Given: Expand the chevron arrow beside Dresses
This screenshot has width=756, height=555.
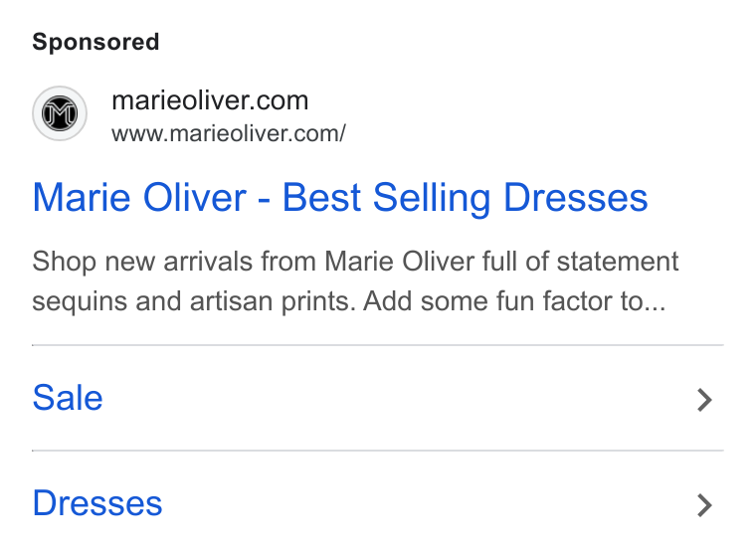Looking at the screenshot, I should [704, 505].
